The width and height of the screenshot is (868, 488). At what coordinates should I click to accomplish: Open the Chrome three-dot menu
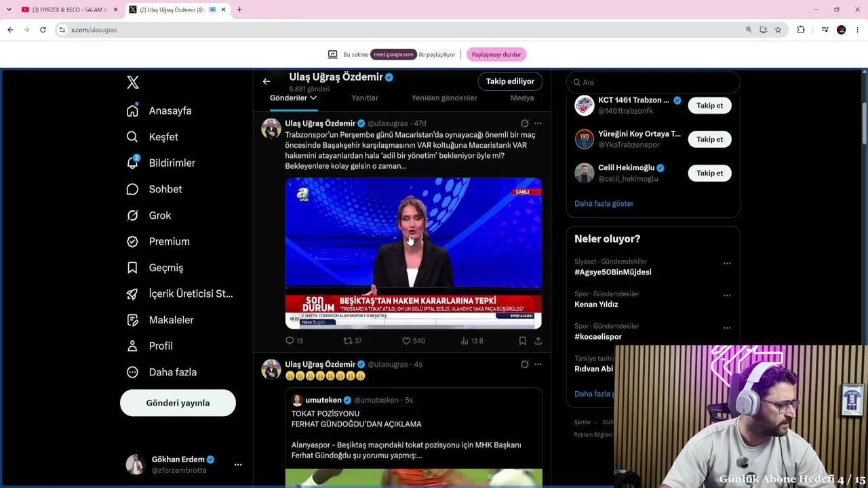tap(858, 30)
